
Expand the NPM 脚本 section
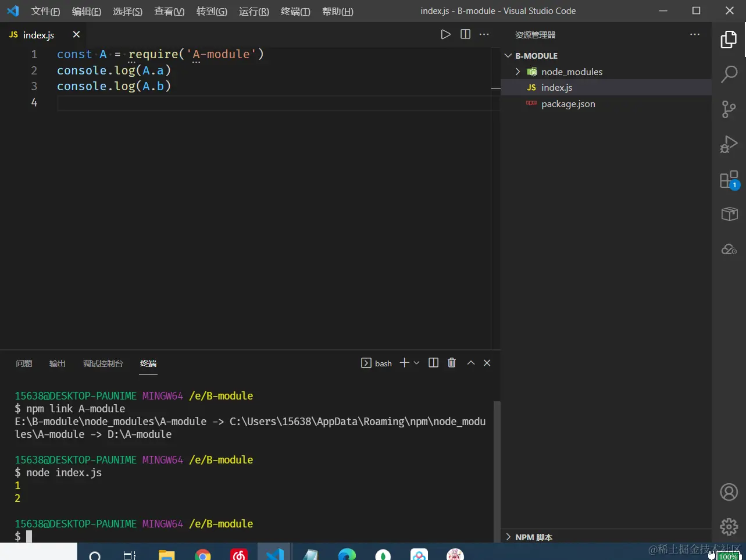click(x=508, y=537)
